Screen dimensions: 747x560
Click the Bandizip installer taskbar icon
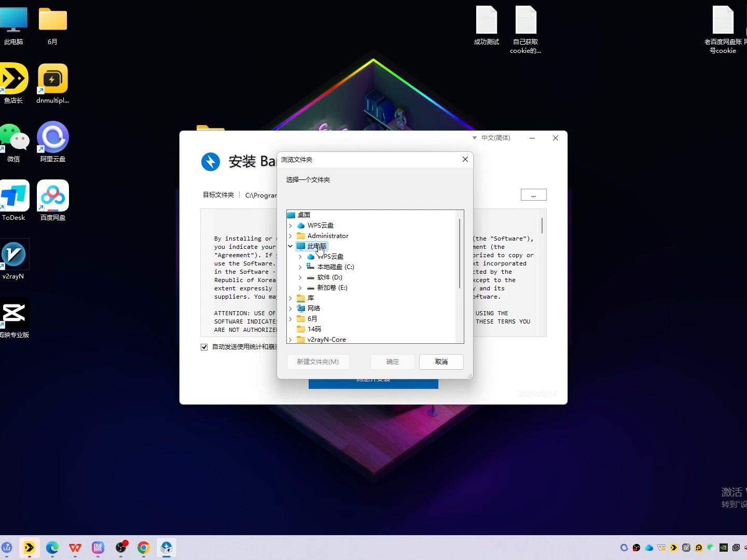[x=167, y=548]
